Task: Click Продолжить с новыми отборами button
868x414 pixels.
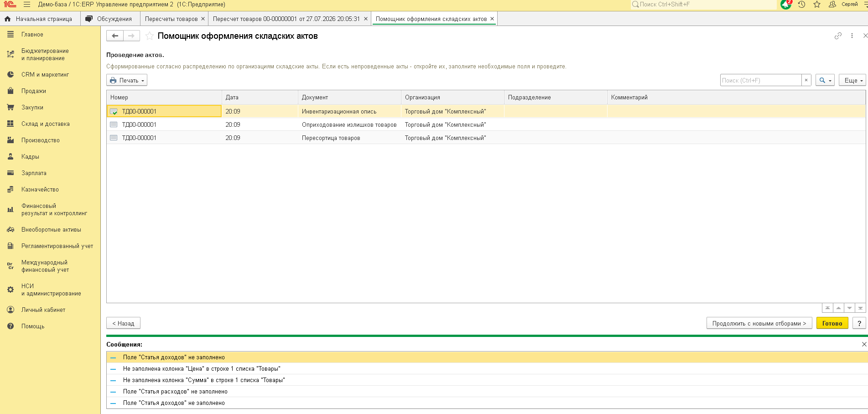Action: click(759, 323)
